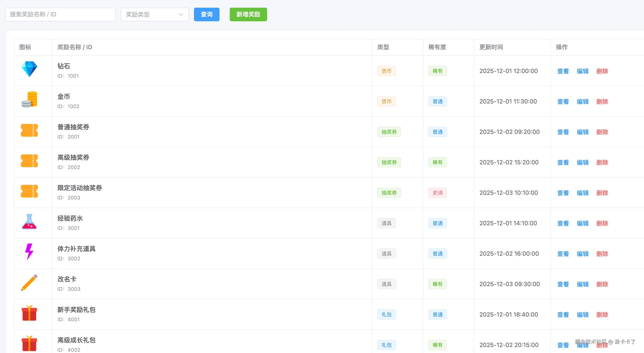Click the pencil icon for 改名卡
The width and height of the screenshot is (644, 353).
[x=29, y=283]
